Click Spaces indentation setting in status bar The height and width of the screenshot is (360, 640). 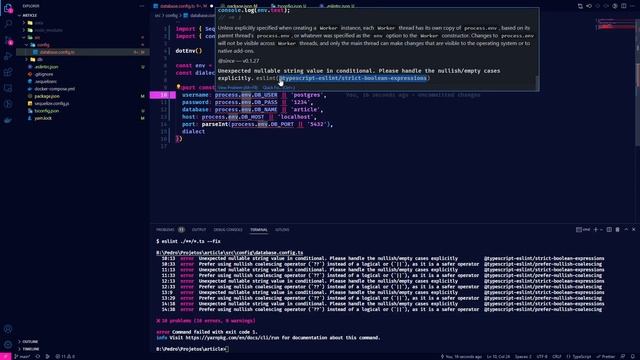click(x=523, y=356)
